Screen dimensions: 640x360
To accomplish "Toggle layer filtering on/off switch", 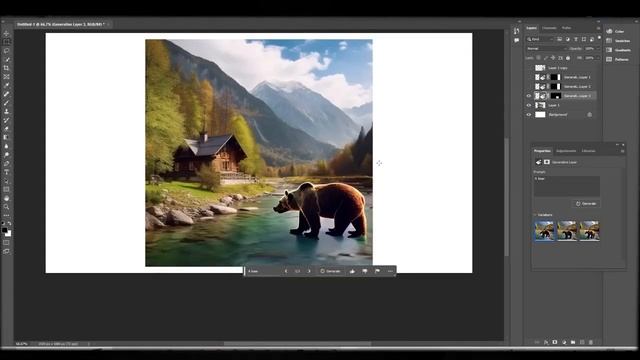I will click(x=599, y=38).
